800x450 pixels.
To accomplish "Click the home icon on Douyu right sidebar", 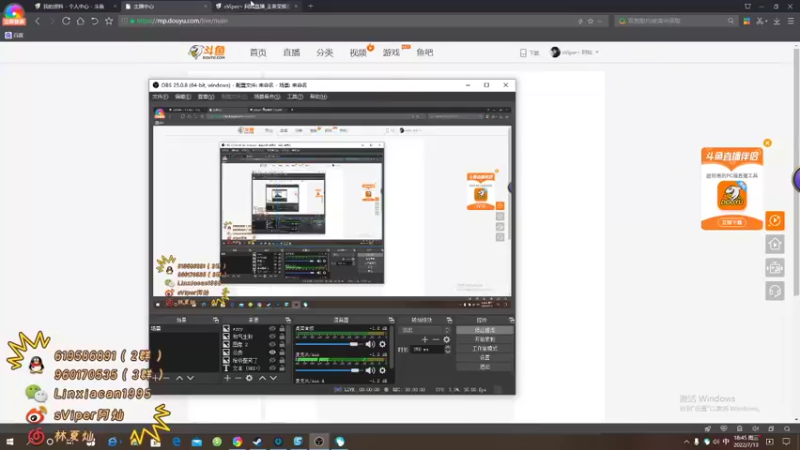I will pos(774,244).
